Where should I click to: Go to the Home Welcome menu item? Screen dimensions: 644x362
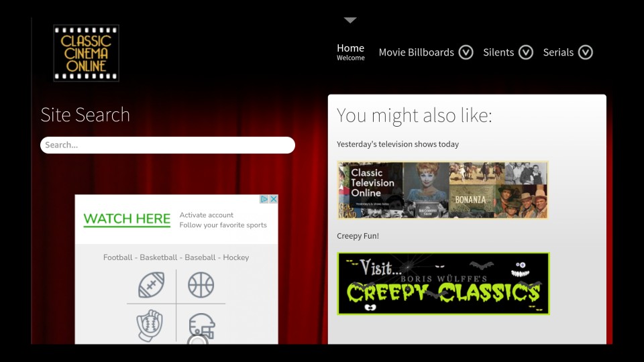(x=350, y=52)
